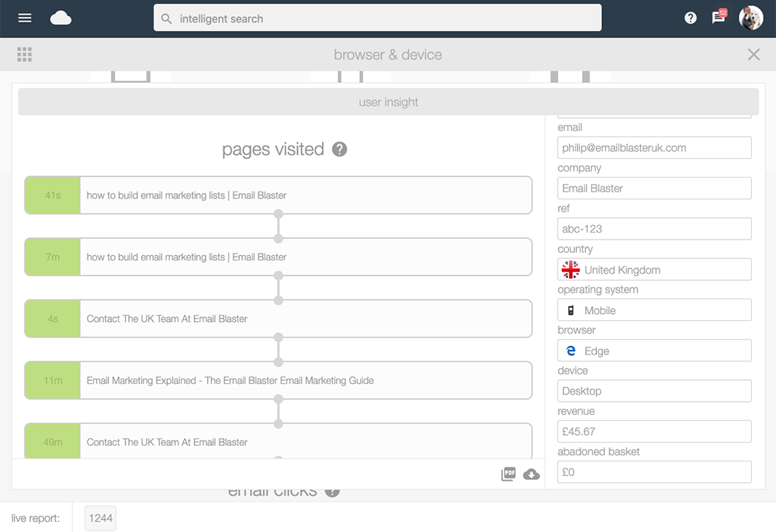Click the live report label
The image size is (776, 532).
point(36,518)
